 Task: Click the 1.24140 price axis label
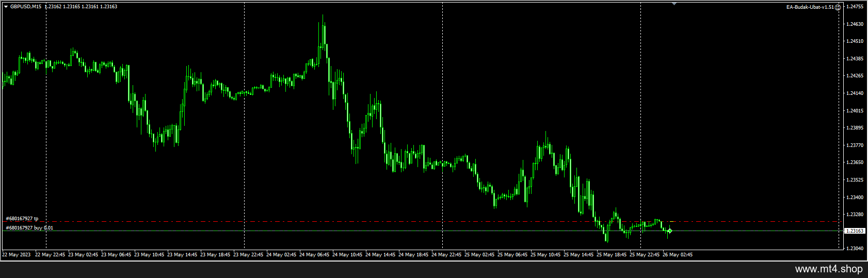coord(855,93)
